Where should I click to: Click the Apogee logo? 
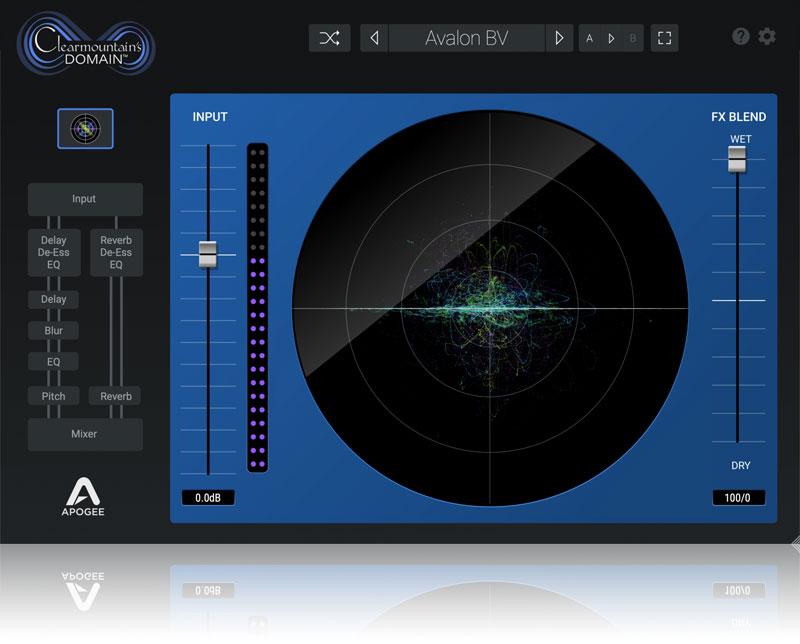coord(85,499)
